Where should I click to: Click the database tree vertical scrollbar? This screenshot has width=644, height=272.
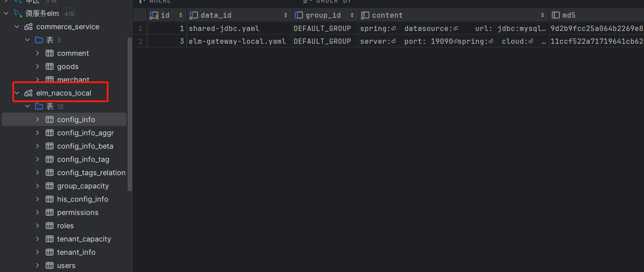coord(130,114)
